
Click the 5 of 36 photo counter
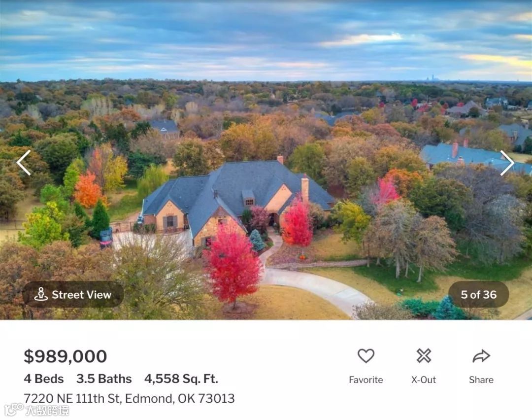point(478,294)
